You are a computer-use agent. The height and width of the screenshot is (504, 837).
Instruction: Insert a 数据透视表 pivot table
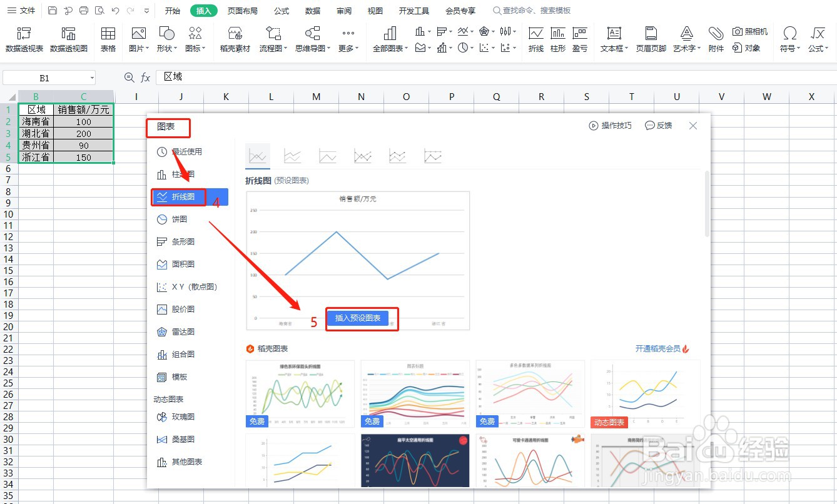(24, 39)
